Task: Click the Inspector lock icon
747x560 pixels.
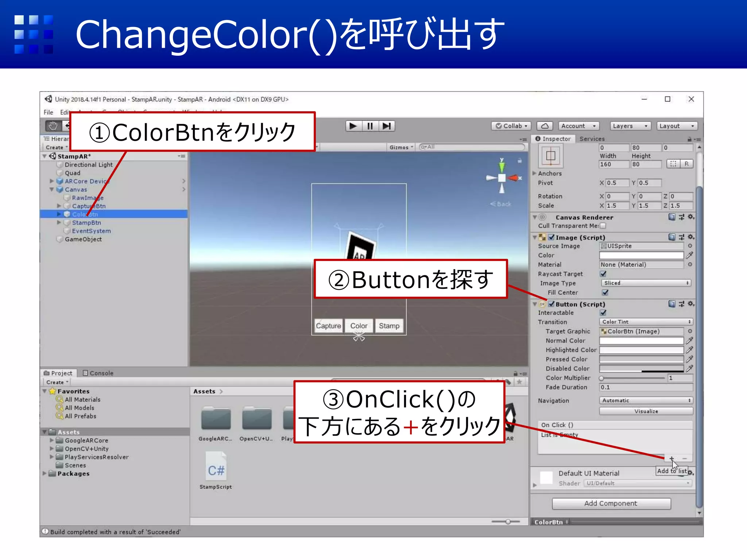Action: tap(689, 139)
